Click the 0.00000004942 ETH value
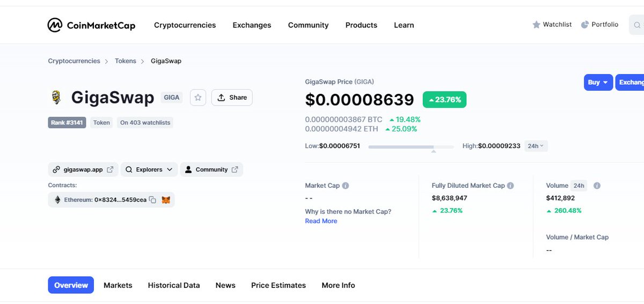The image size is (644, 304). pos(341,129)
